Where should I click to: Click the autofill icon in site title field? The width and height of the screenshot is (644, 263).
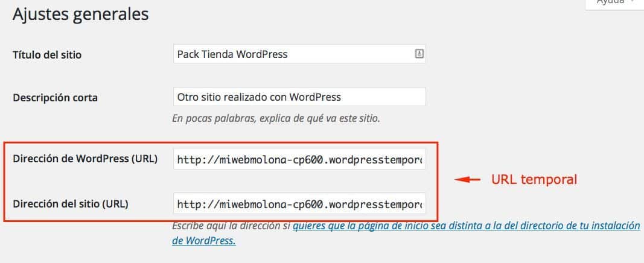point(419,53)
